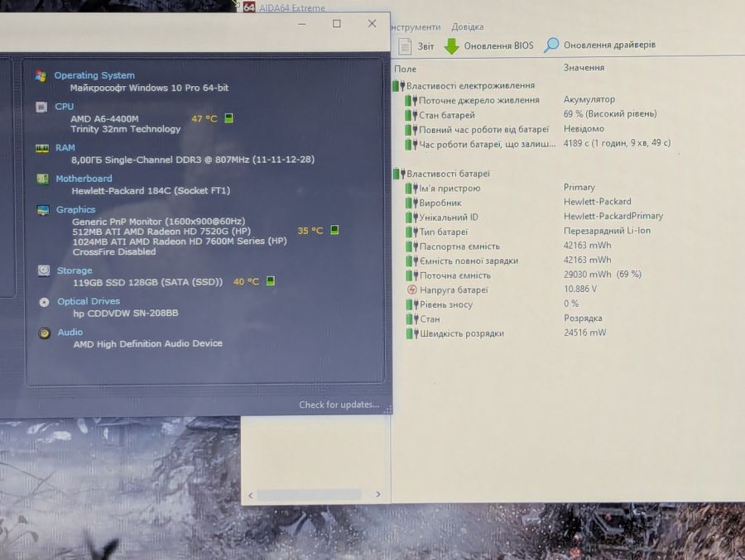The width and height of the screenshot is (745, 560).
Task: Click green arrow Оновлення BIOS icon
Action: 451,46
